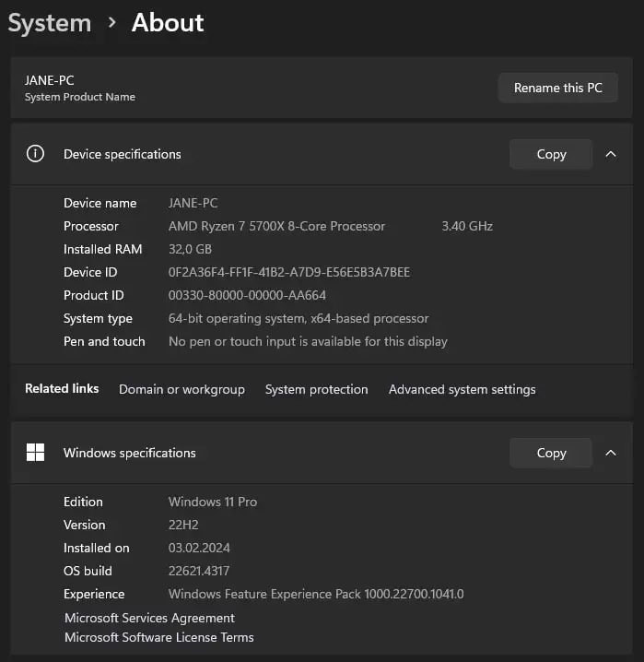The height and width of the screenshot is (662, 644).
Task: Click the About breadcrumb heading
Action: click(x=168, y=22)
